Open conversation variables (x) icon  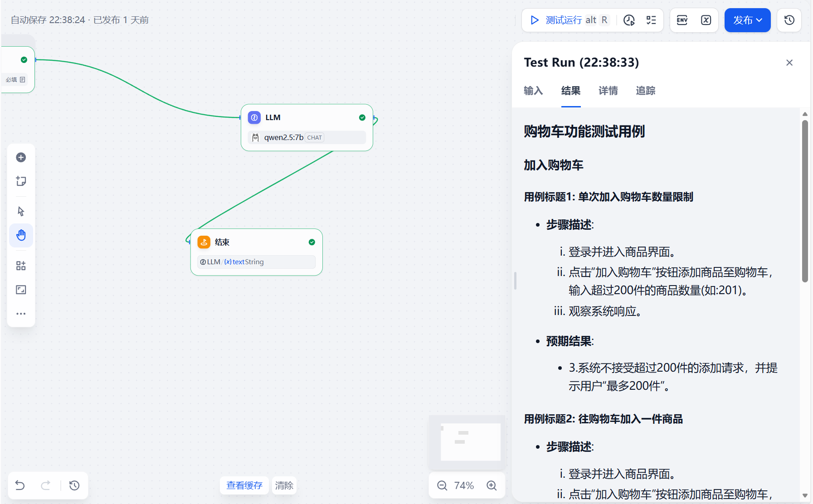click(x=706, y=20)
